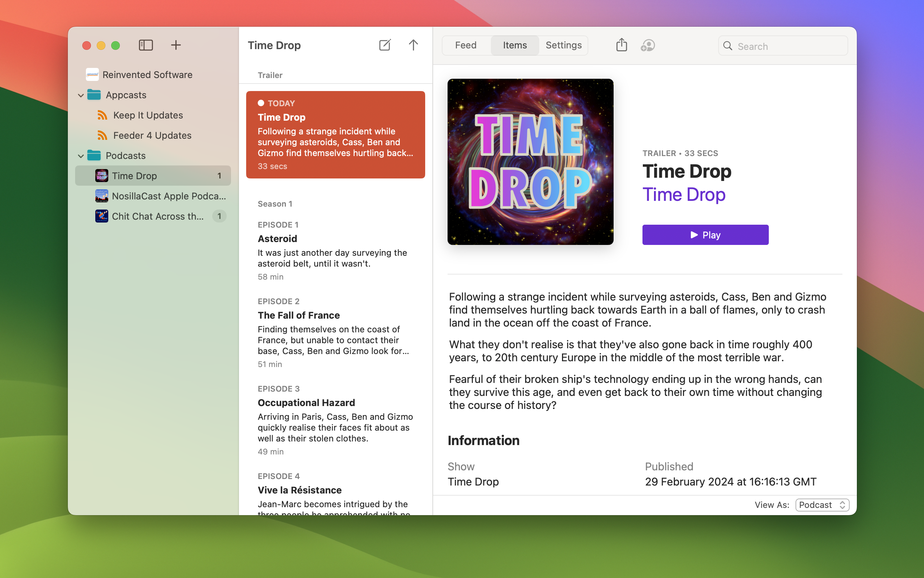Viewport: 924px width, 578px height.
Task: Click the Feeder 4 Updates RSS icon
Action: pyautogui.click(x=103, y=135)
